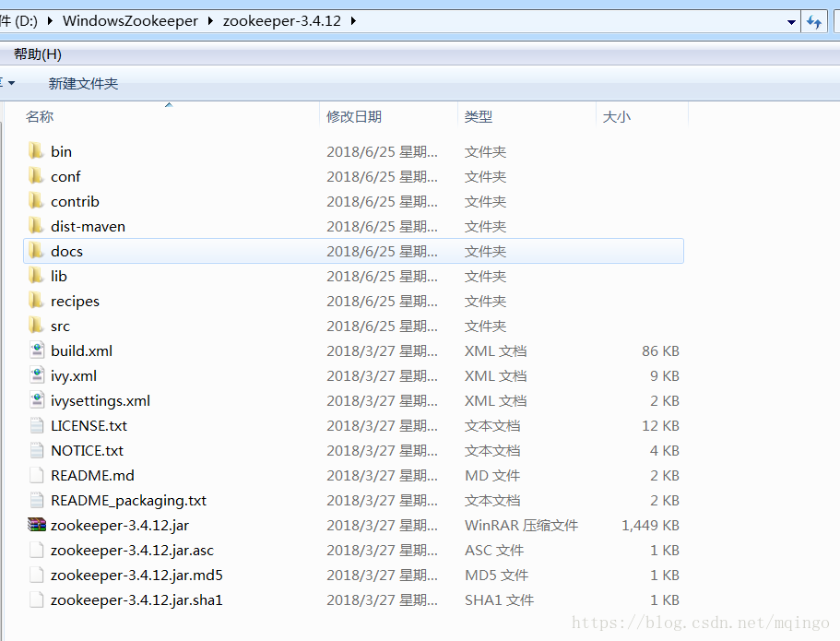This screenshot has height=641, width=840.
Task: Go to WindowsZookeeper in the breadcrumb
Action: tap(130, 21)
